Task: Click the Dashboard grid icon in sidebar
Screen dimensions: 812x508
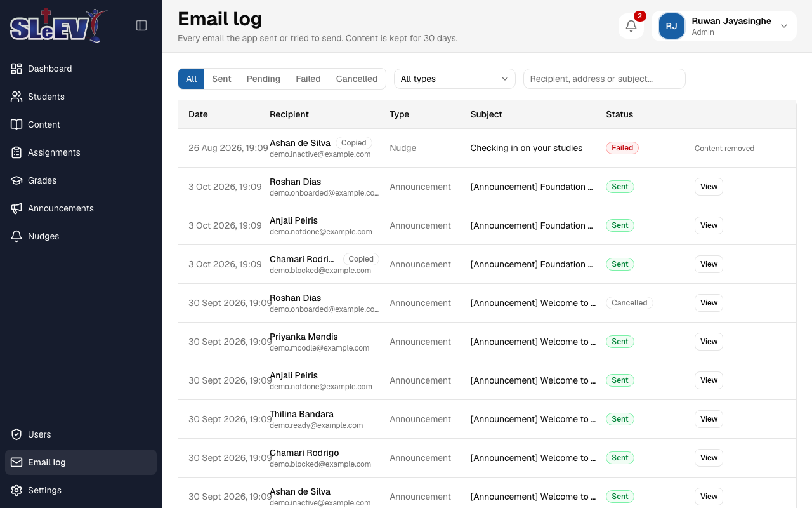Action: click(x=16, y=69)
